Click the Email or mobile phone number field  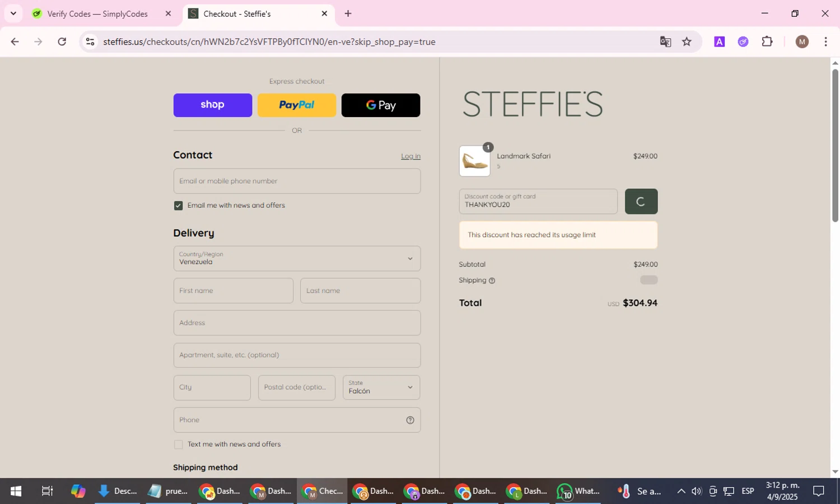click(297, 181)
